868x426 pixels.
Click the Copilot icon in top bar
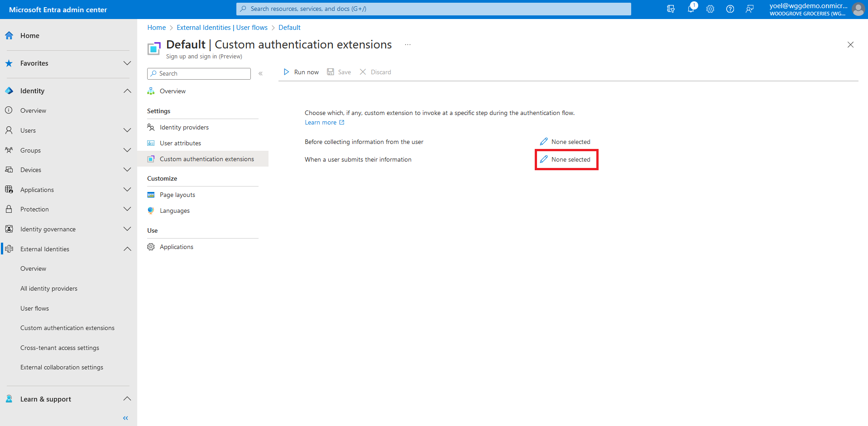pos(671,9)
